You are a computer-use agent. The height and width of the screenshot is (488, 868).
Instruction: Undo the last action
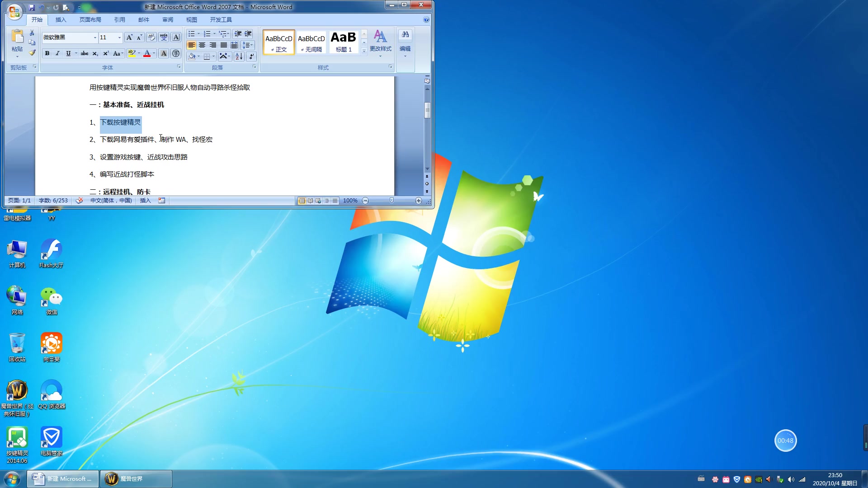tap(42, 7)
